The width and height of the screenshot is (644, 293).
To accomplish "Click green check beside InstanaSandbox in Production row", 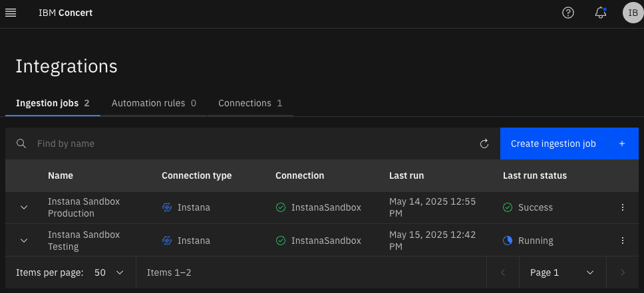I will [x=281, y=208].
